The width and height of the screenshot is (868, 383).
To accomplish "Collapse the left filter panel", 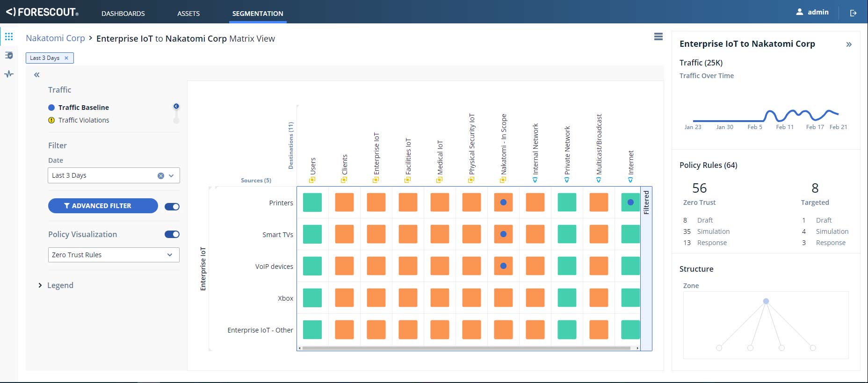I will point(36,75).
